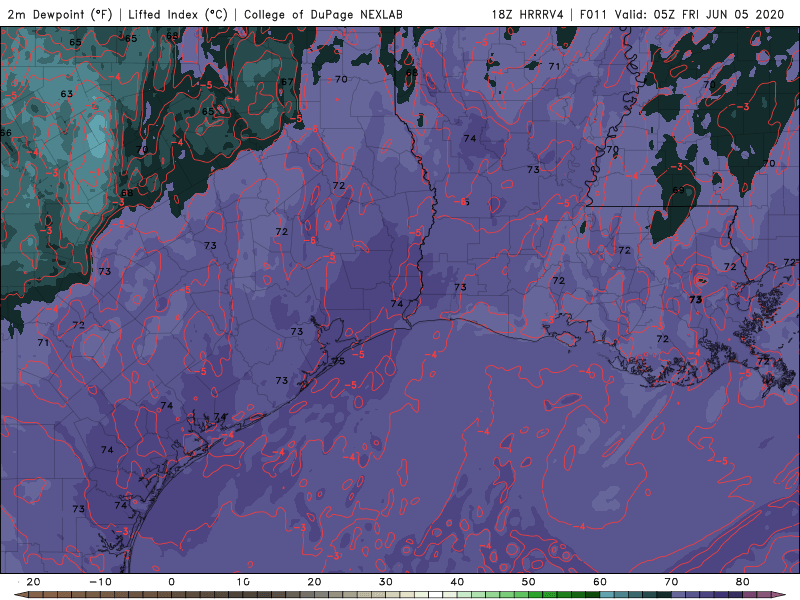Click the 69 dewpoint value on the map
800x600 pixels.
[678, 190]
